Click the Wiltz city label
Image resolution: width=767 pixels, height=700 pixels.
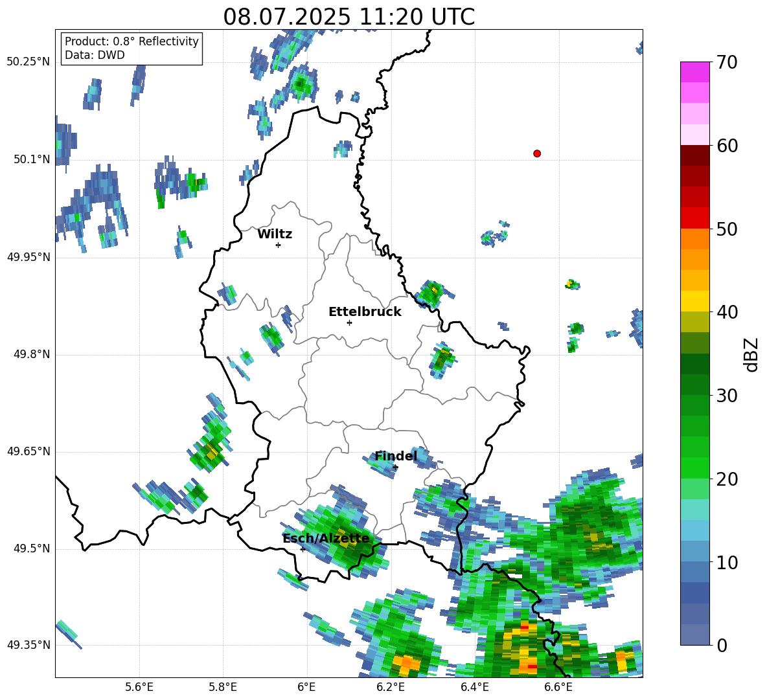point(275,234)
